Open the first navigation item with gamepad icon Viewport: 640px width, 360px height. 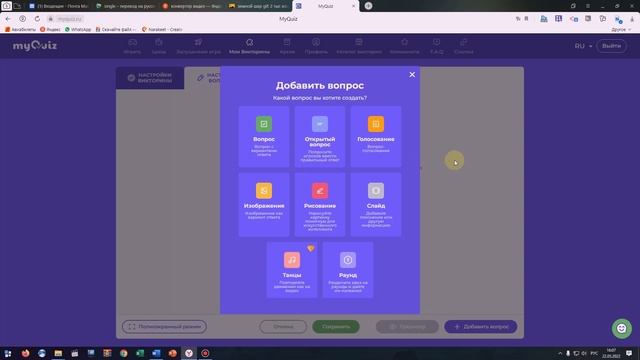(x=132, y=46)
